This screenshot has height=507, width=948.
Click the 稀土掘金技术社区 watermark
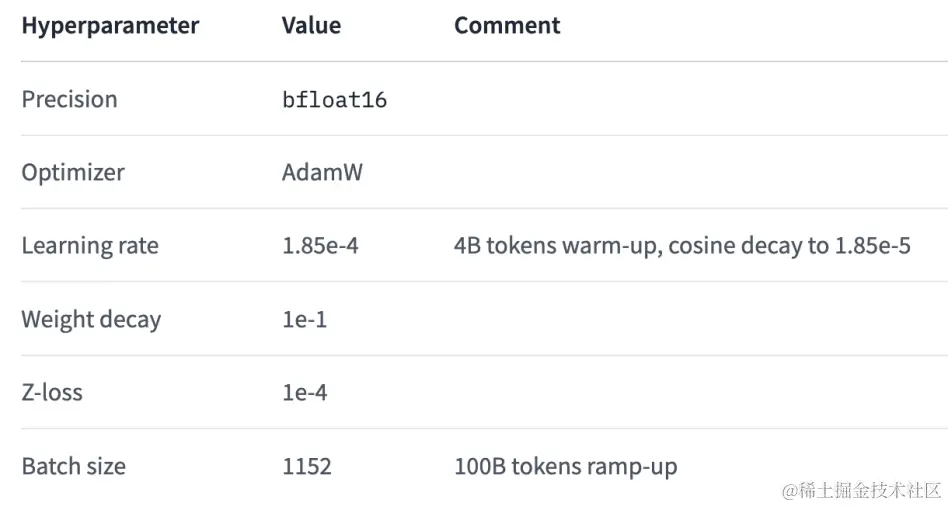(862, 490)
